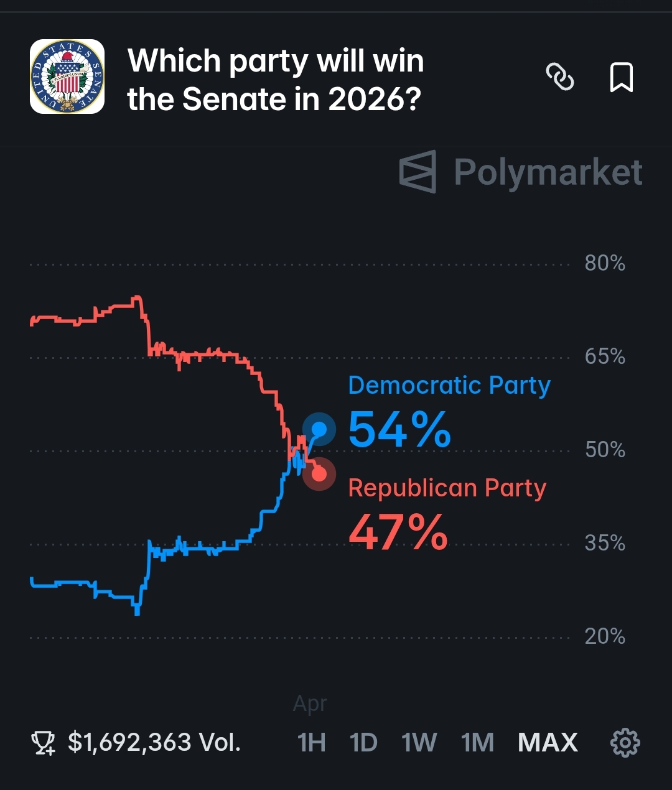Bookmark this Senate 2026 market
This screenshot has width=672, height=790.
point(620,77)
